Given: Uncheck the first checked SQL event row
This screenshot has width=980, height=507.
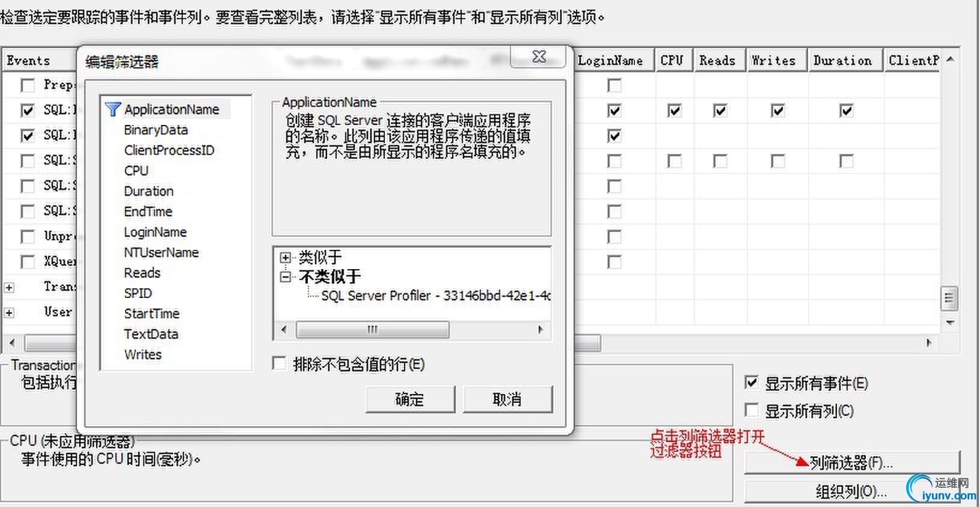Looking at the screenshot, I should point(28,111).
